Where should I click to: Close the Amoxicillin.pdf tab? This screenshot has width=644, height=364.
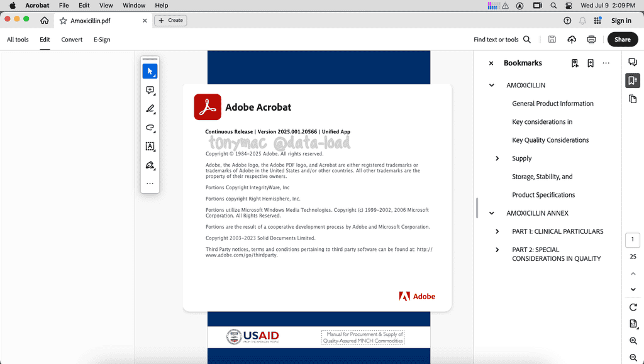[x=145, y=21]
